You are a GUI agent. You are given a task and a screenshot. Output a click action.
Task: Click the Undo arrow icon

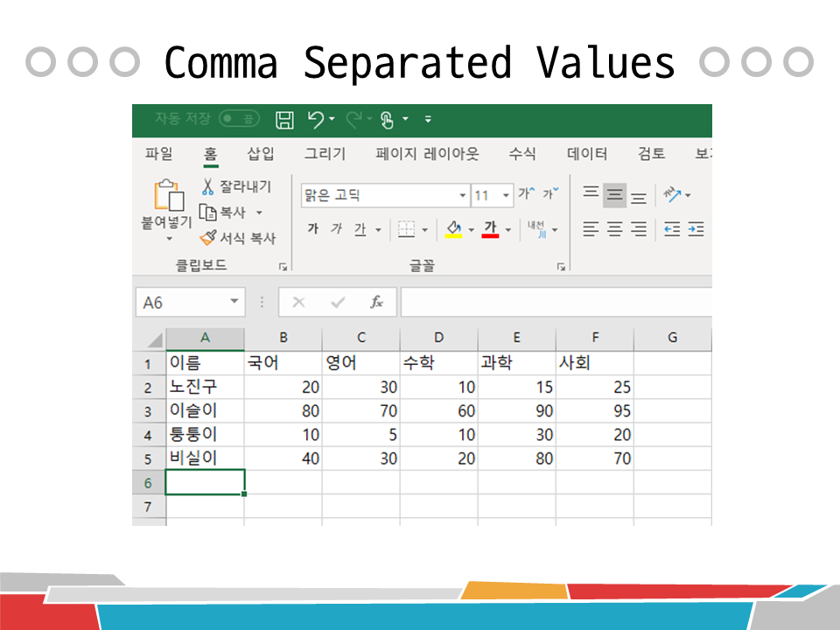(x=316, y=119)
